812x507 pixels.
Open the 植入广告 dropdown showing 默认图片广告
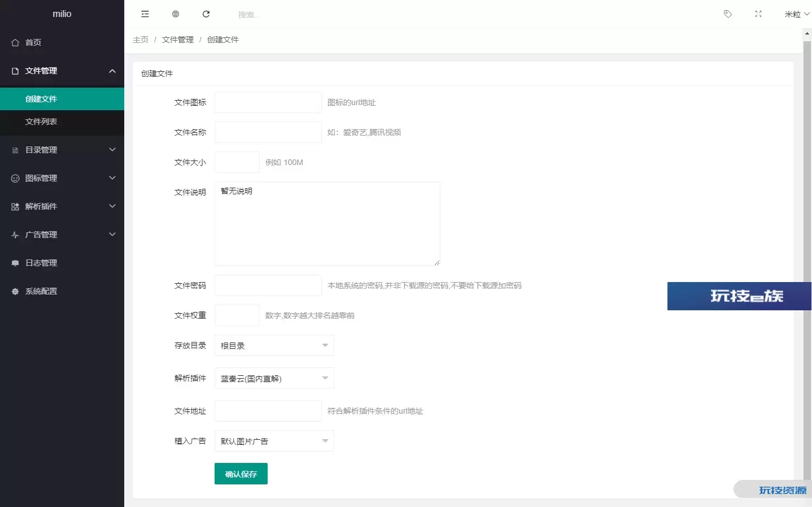[274, 441]
